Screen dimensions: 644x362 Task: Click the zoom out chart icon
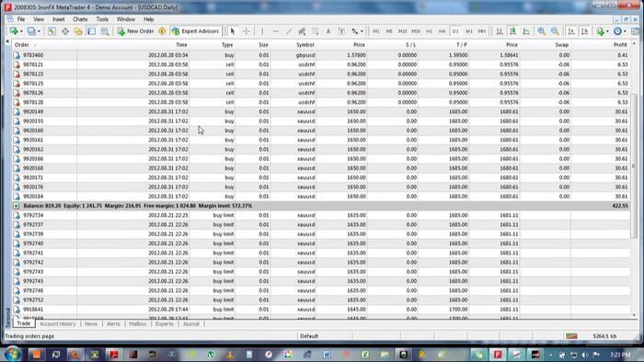[555, 31]
